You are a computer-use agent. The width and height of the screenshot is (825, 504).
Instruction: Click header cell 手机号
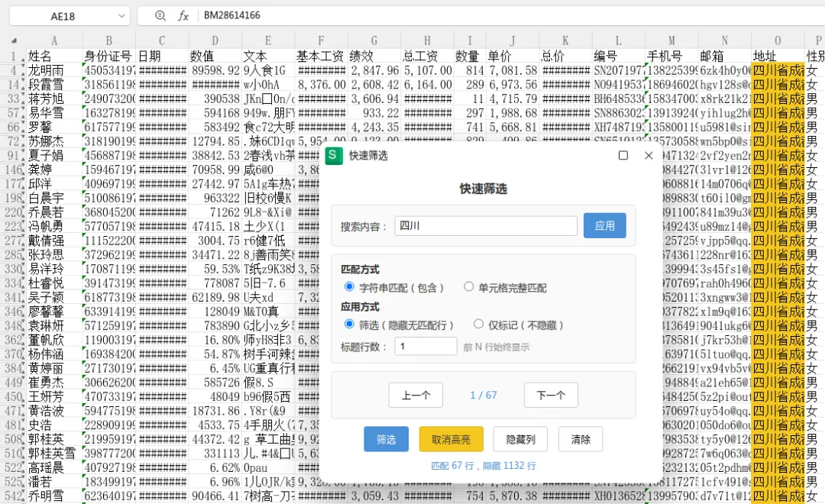[671, 56]
